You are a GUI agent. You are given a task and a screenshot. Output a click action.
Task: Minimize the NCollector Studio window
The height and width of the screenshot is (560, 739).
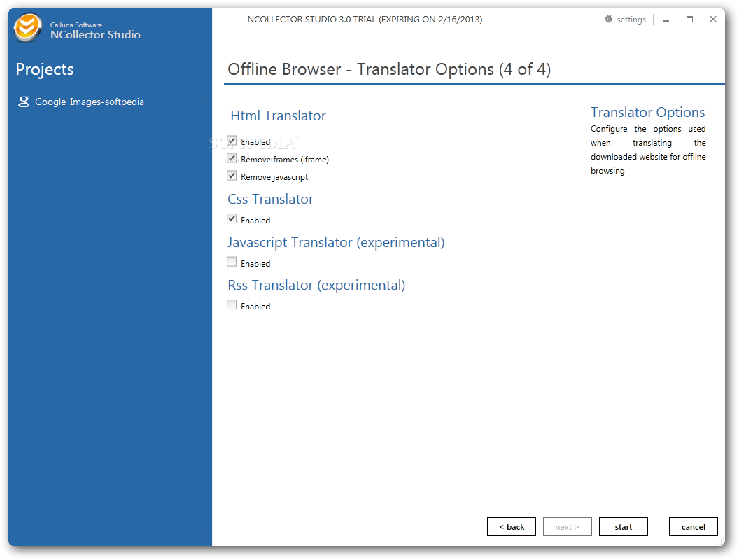[x=666, y=20]
